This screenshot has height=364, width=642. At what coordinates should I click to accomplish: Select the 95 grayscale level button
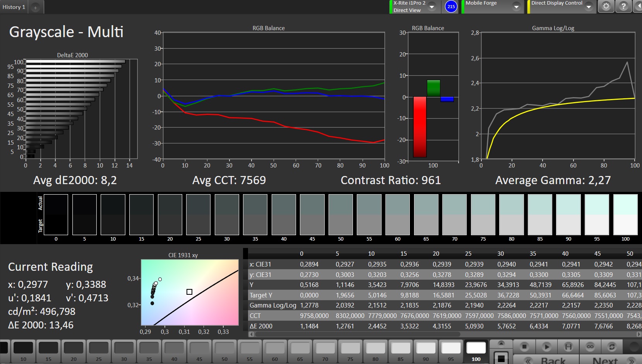(451, 351)
